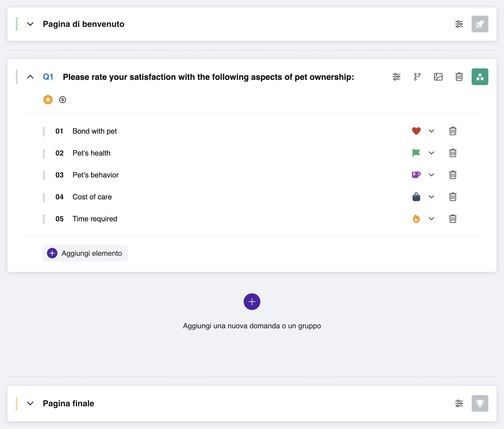Grab the orange drag handle of Pagina finale
The width and height of the screenshot is (504, 429).
coord(17,403)
